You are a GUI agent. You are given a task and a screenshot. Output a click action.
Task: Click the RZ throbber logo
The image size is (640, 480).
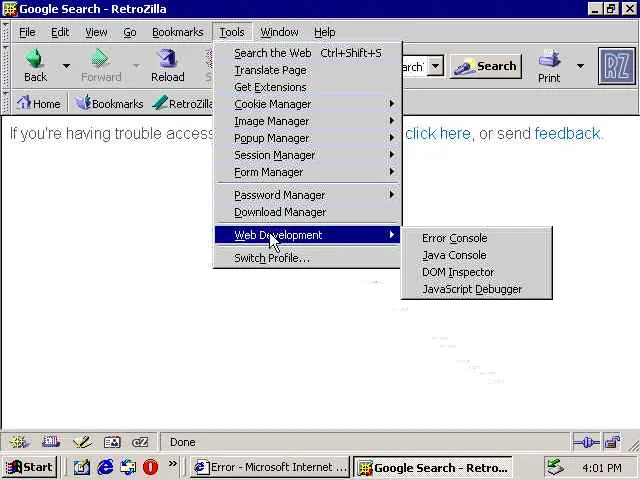click(x=616, y=66)
